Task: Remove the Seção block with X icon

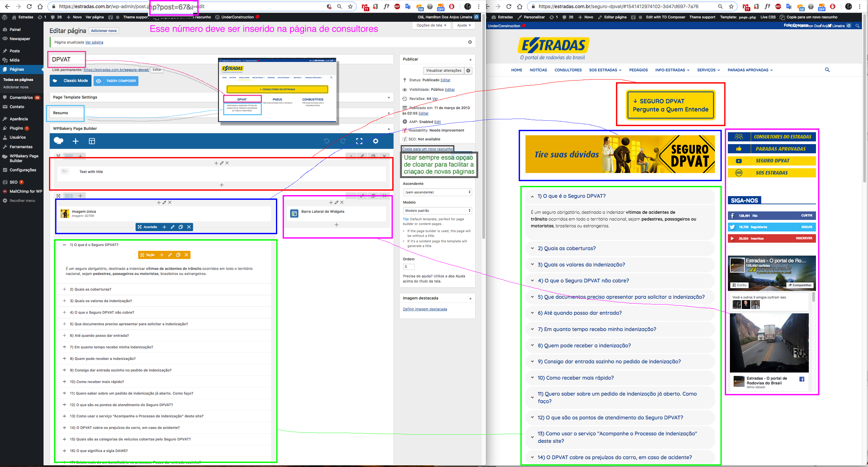Action: click(x=186, y=255)
